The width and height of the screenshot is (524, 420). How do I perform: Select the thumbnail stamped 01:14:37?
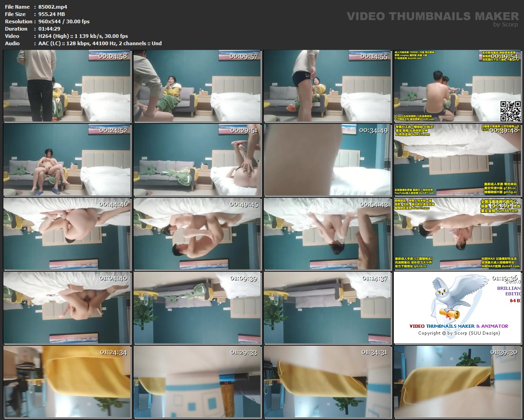328,308
